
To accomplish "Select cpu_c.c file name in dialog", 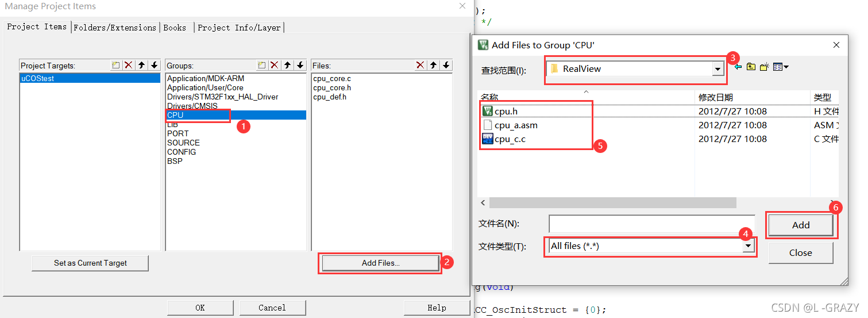I will (x=510, y=139).
